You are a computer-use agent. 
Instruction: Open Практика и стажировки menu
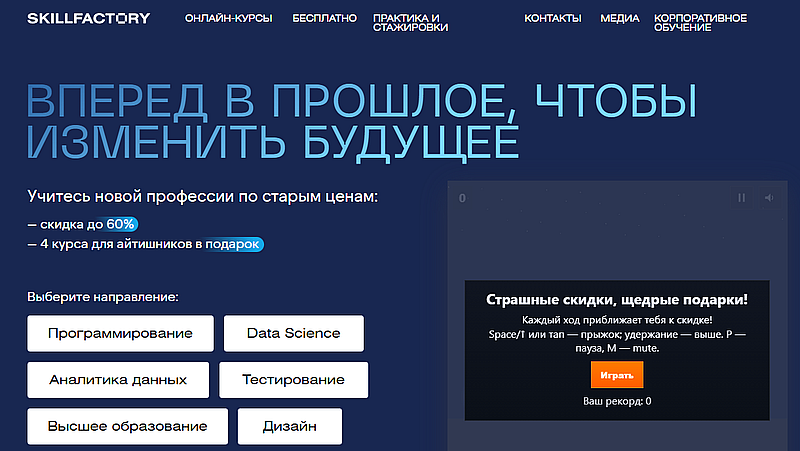[x=410, y=23]
